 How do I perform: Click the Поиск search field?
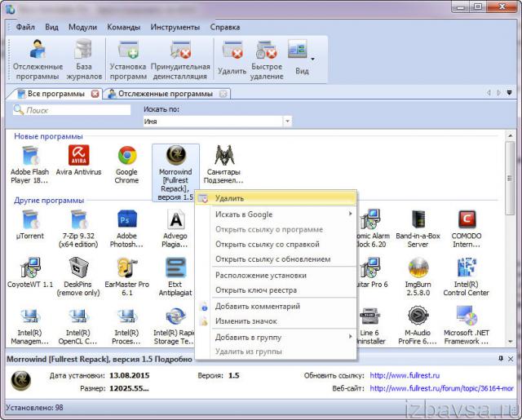72,110
